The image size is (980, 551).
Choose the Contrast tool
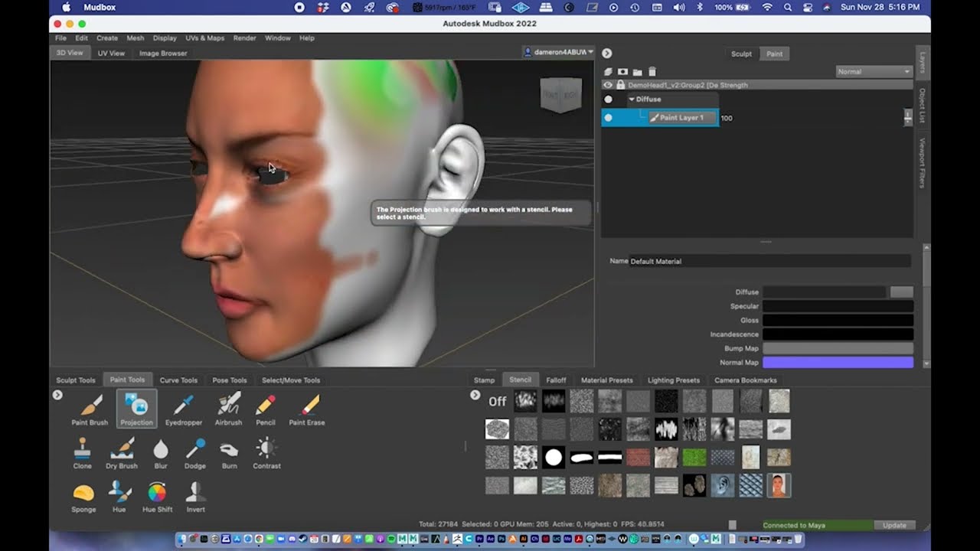pyautogui.click(x=266, y=453)
